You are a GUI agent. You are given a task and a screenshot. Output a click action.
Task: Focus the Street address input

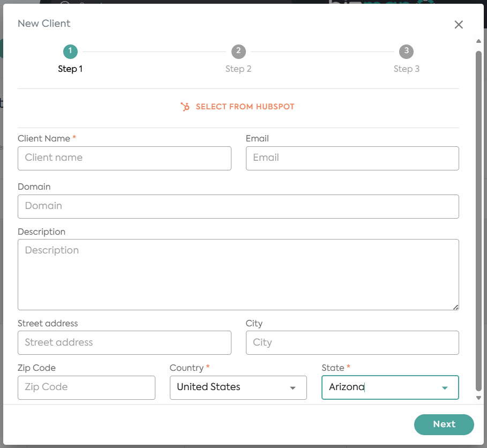pos(124,342)
